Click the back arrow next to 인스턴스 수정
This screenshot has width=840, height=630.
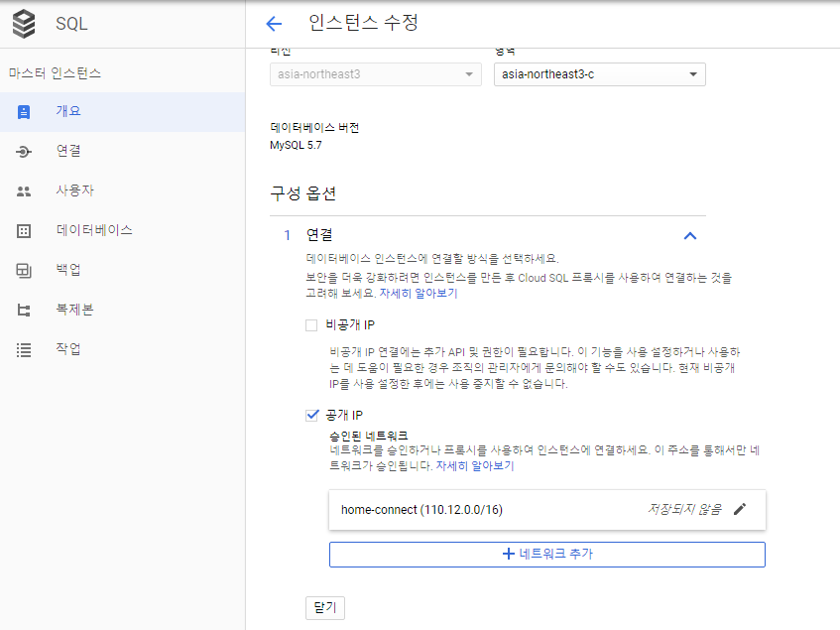point(274,23)
